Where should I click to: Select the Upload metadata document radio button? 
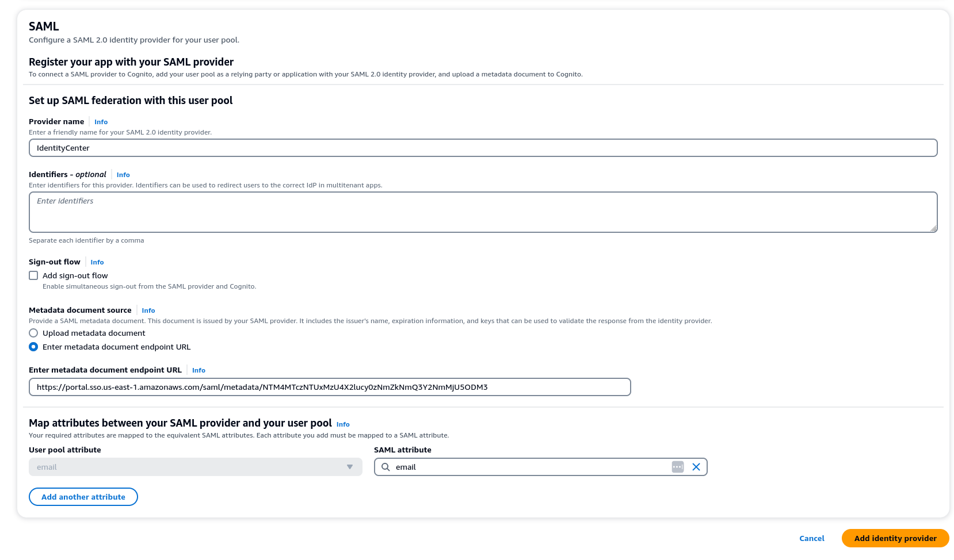[x=33, y=333]
